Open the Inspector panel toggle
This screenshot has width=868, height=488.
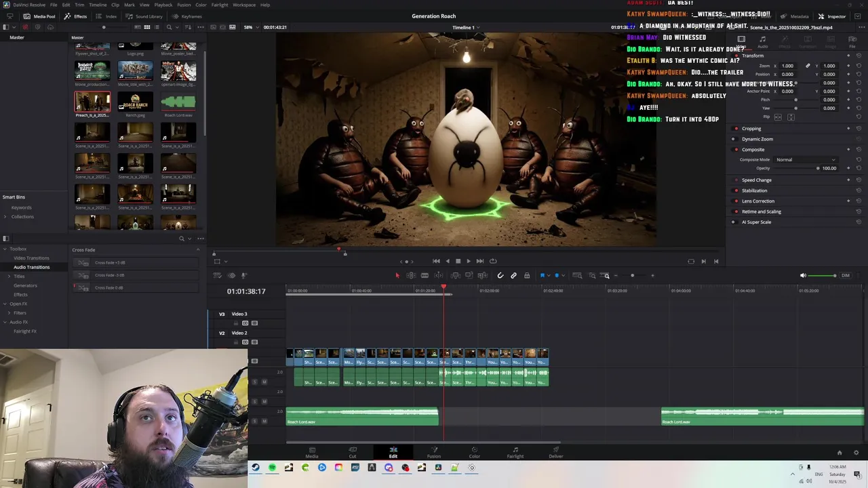coord(832,16)
